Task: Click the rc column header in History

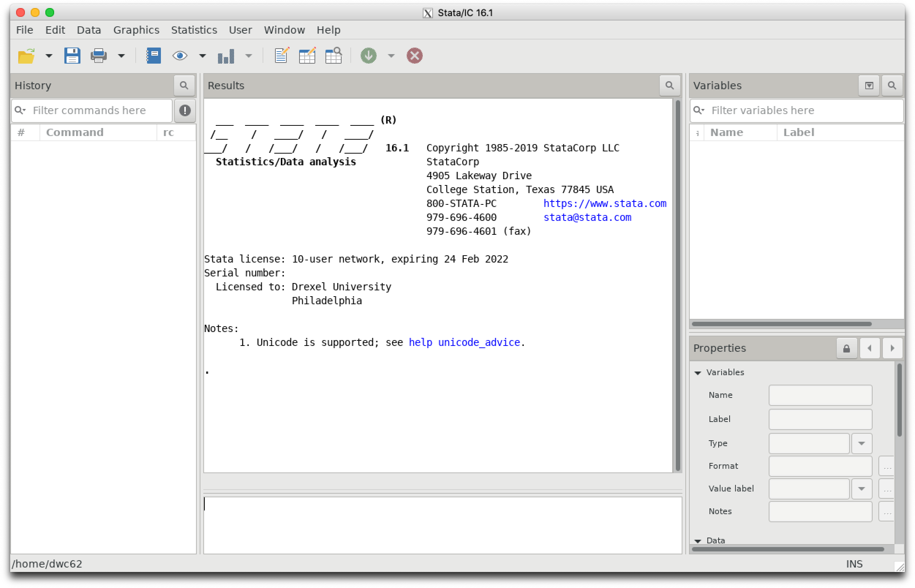Action: (x=176, y=132)
